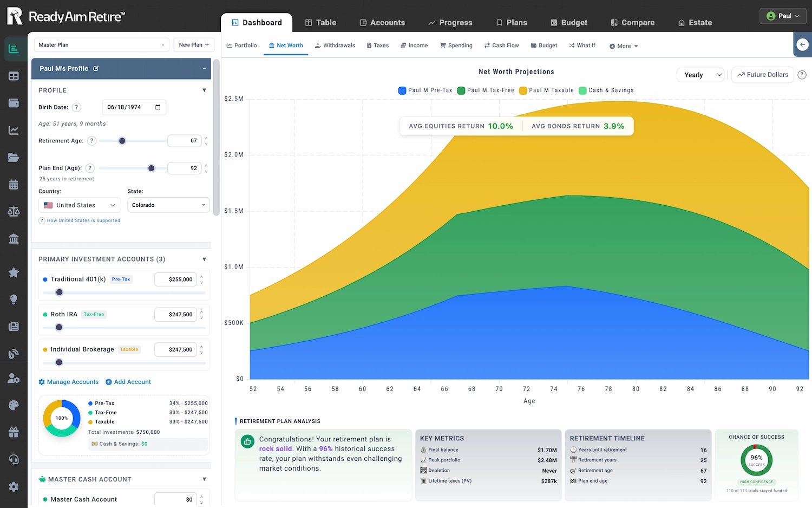The width and height of the screenshot is (812, 508).
Task: Edit Paul M's Profile pencil icon
Action: (x=96, y=69)
